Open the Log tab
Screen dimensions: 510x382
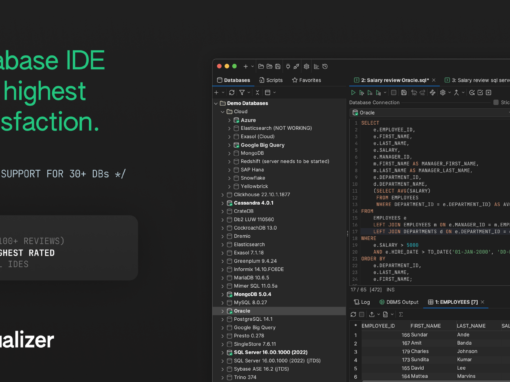coord(362,302)
